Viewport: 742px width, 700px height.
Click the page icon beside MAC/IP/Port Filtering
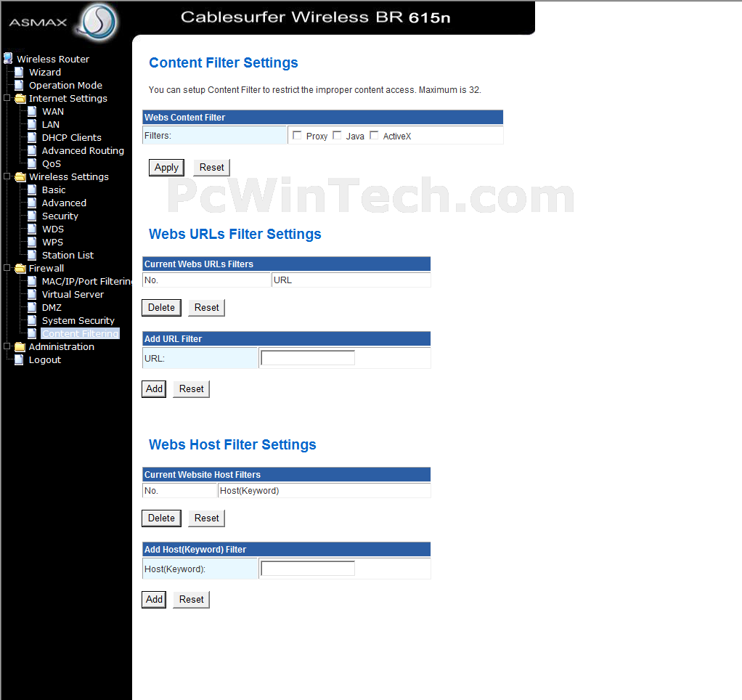click(32, 281)
